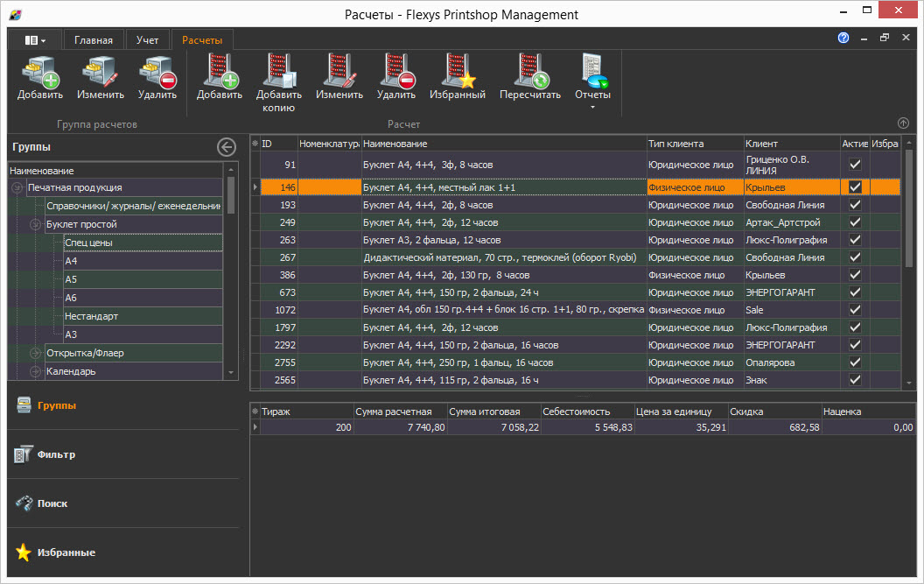Collapse the Печатная продукция tree node
This screenshot has height=584, width=924.
17,187
